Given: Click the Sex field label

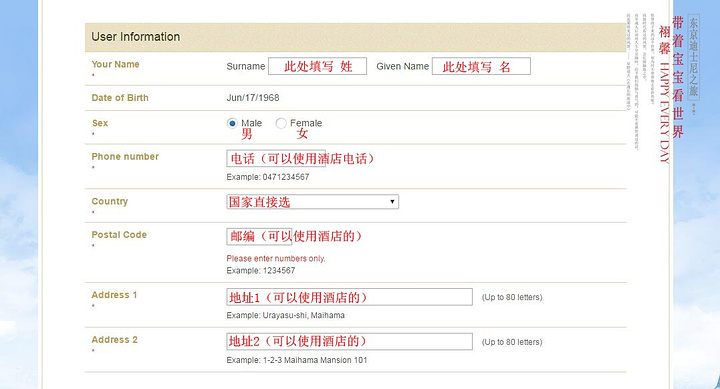Looking at the screenshot, I should pos(100,123).
